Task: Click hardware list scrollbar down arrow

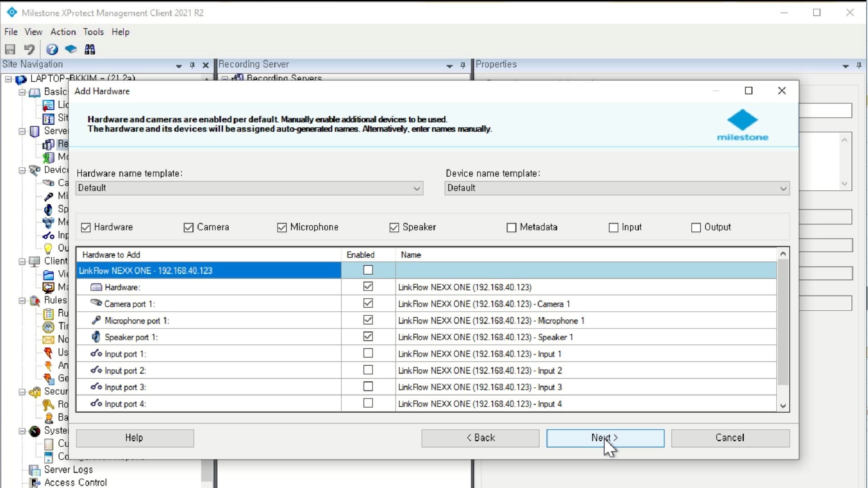Action: point(783,406)
